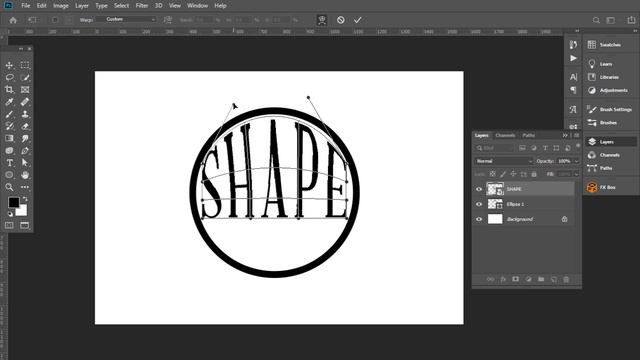Select the Path Selection tool
This screenshot has width=640, height=360.
pos(25,163)
